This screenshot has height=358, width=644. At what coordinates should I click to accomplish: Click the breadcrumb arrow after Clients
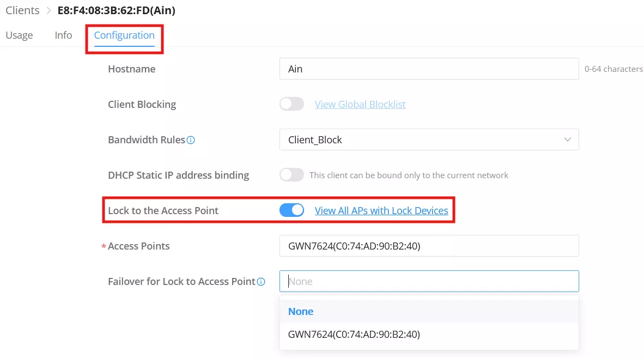(48, 10)
